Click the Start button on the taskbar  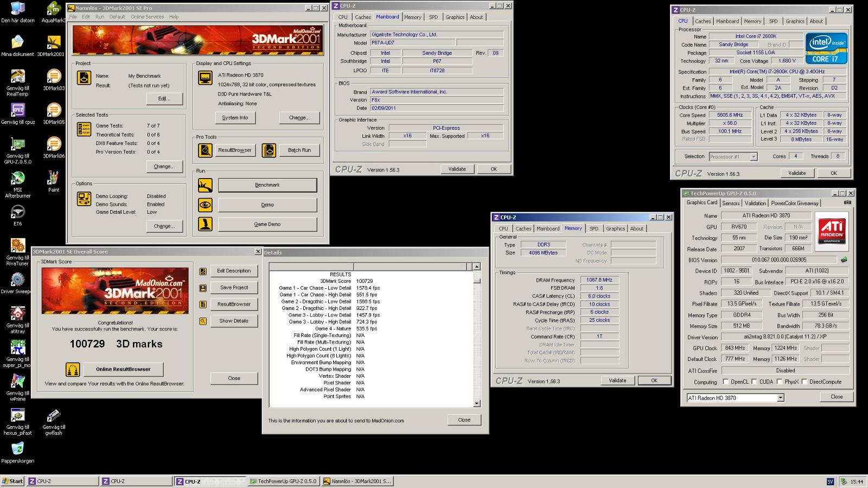tap(12, 481)
